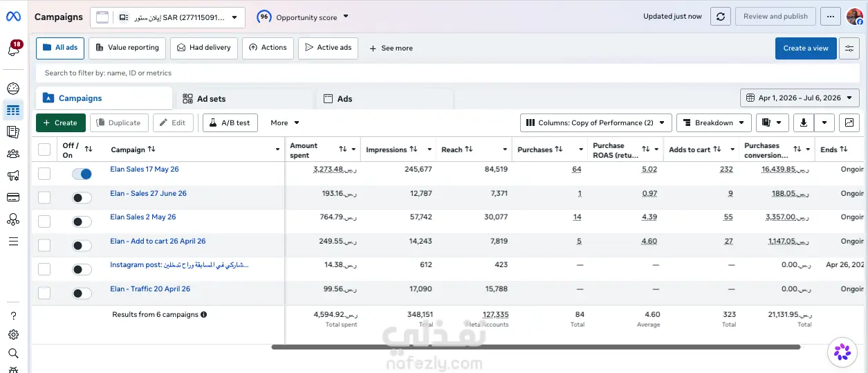Viewport: 868px width, 373px height.
Task: Open the date range picker Apr 1 – Jul 6
Action: click(800, 98)
